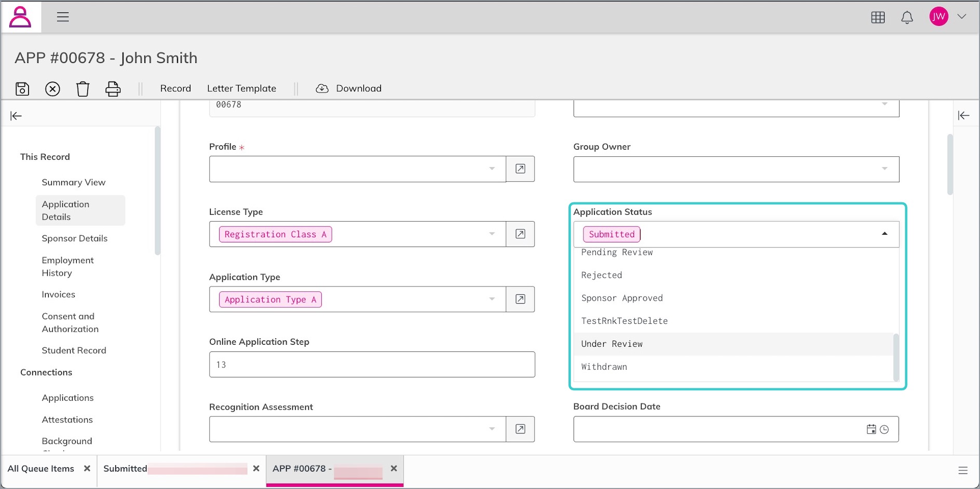Viewport: 980px width, 489px height.
Task: Cancel changes with the X circle icon
Action: pyautogui.click(x=52, y=89)
